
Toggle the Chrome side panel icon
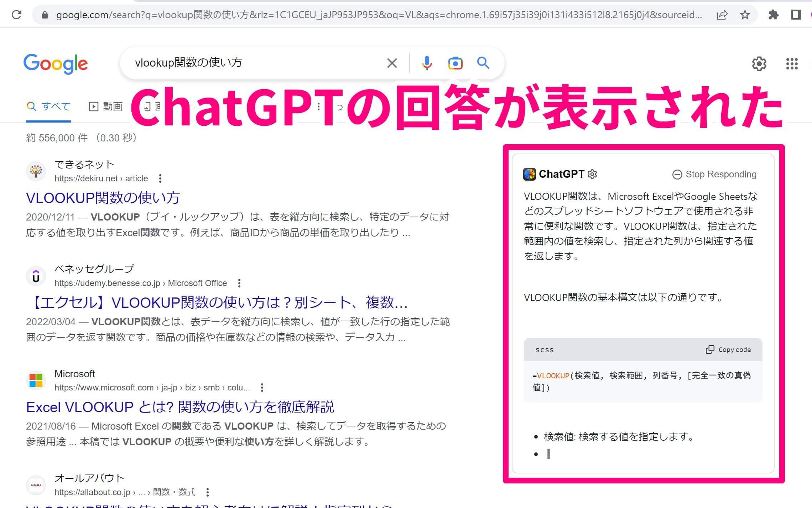pos(796,15)
